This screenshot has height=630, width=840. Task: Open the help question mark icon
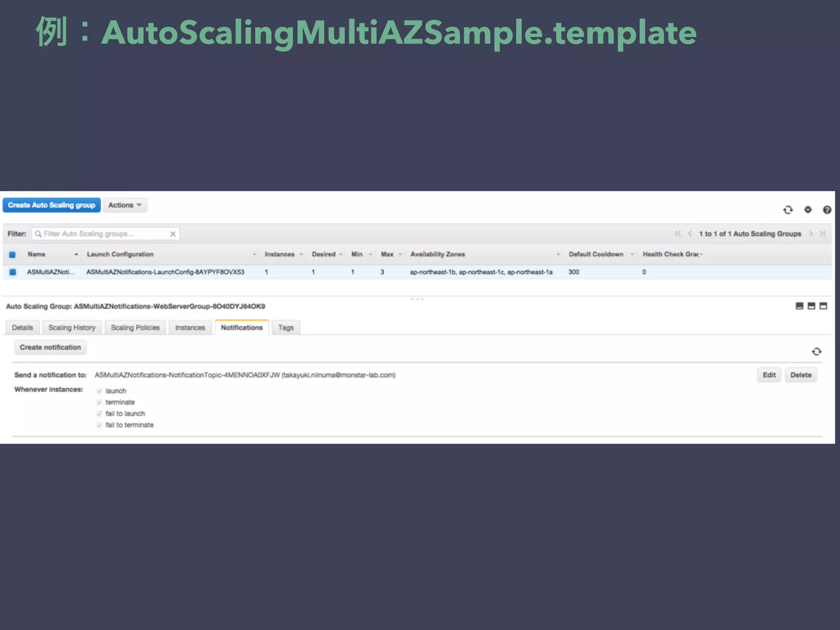point(827,210)
